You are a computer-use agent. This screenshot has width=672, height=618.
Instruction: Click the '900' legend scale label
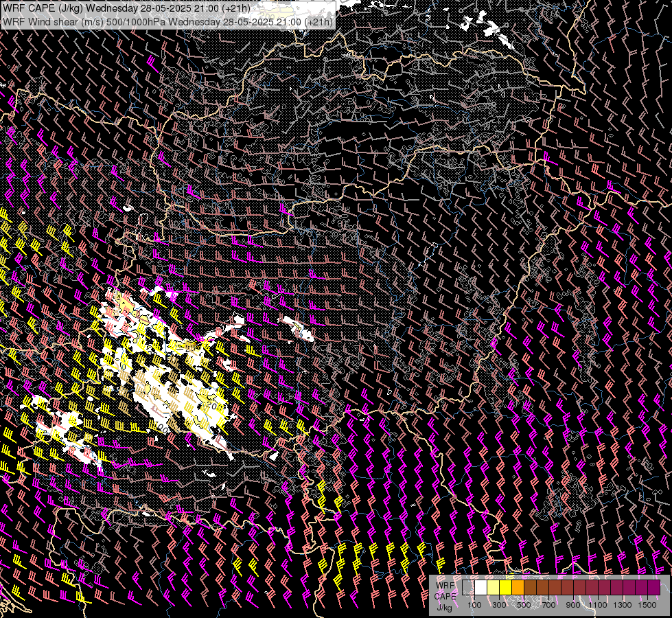573,605
